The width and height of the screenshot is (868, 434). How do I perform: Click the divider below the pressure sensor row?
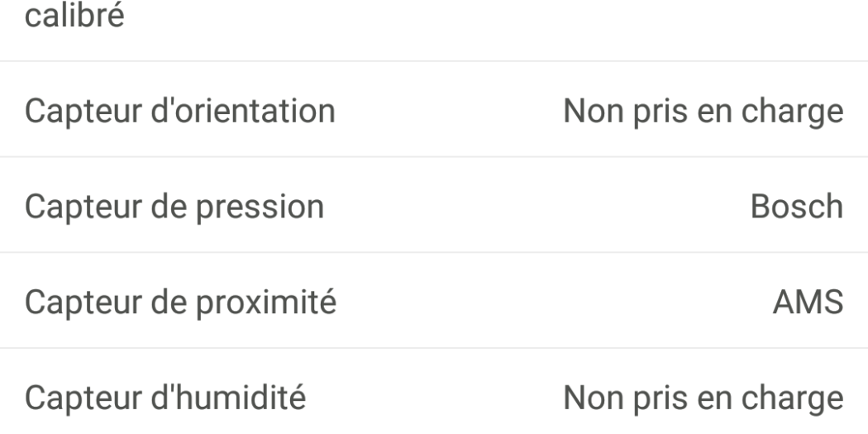(434, 253)
